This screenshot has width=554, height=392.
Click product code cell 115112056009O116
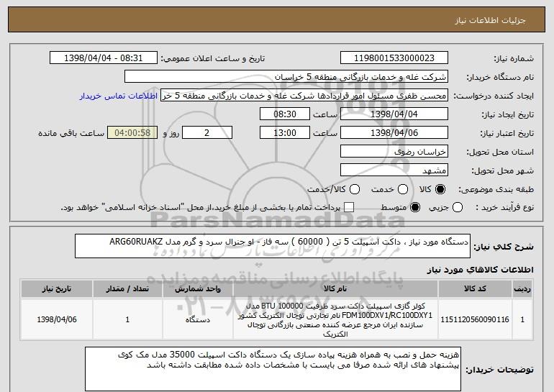point(475,319)
